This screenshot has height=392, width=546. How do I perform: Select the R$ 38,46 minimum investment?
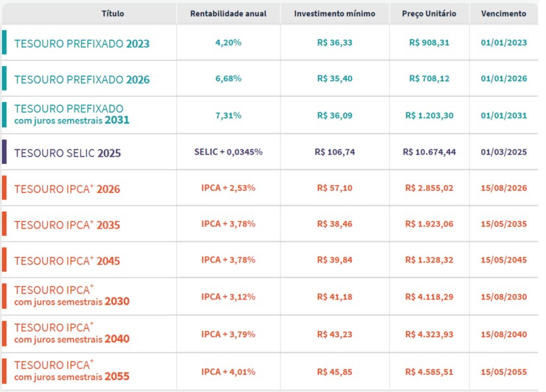tap(335, 223)
